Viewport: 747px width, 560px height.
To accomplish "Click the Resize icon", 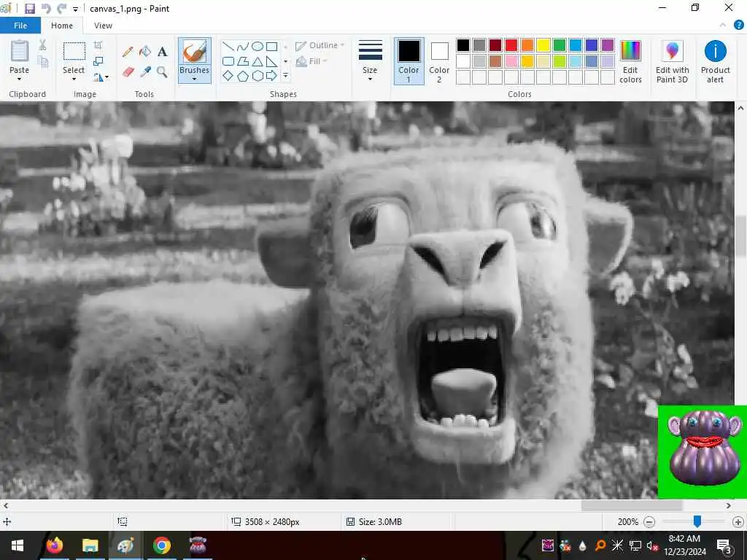I will [98, 61].
